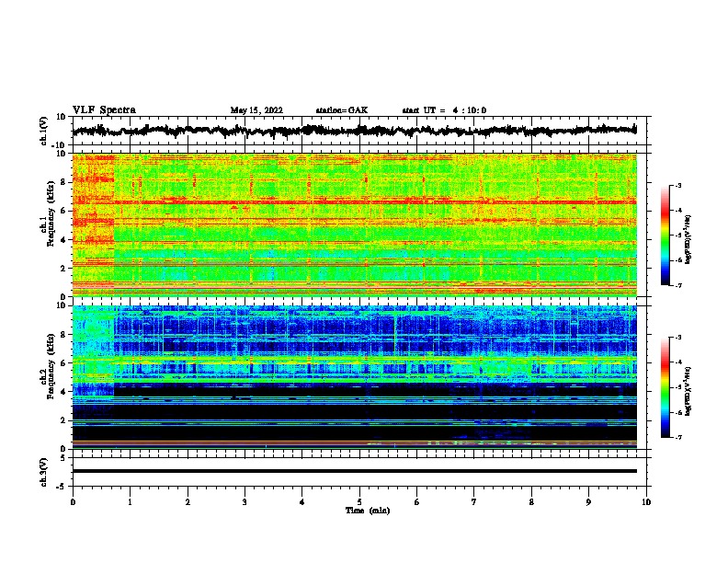The image size is (728, 563).
Task: Click time axis tick label "1"
Action: click(130, 502)
